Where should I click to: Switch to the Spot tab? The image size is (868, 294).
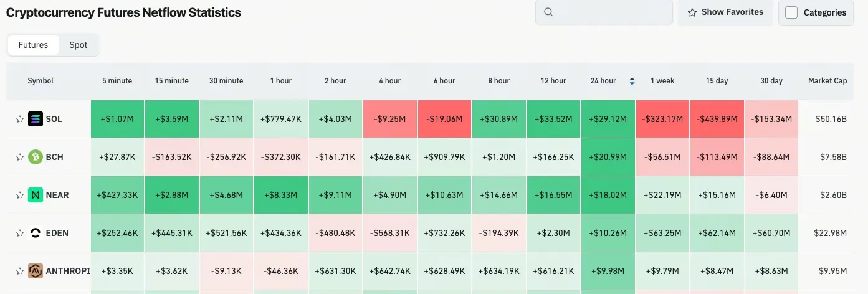click(79, 45)
